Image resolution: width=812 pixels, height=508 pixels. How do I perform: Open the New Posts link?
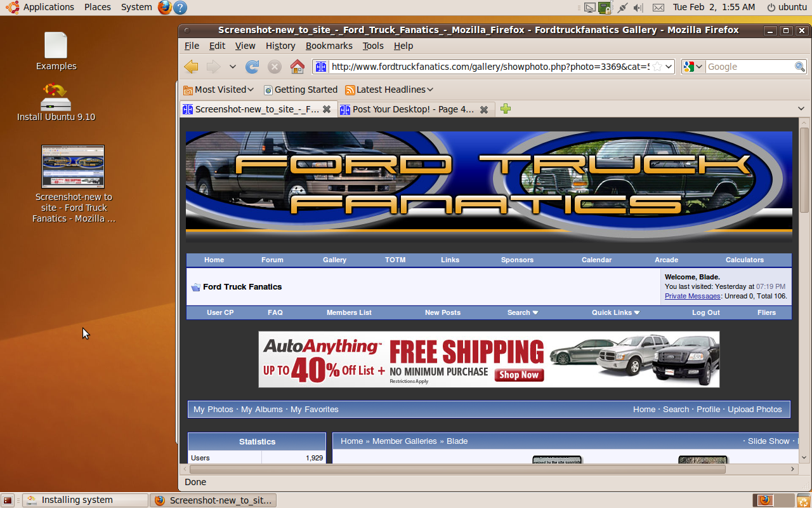tap(443, 312)
